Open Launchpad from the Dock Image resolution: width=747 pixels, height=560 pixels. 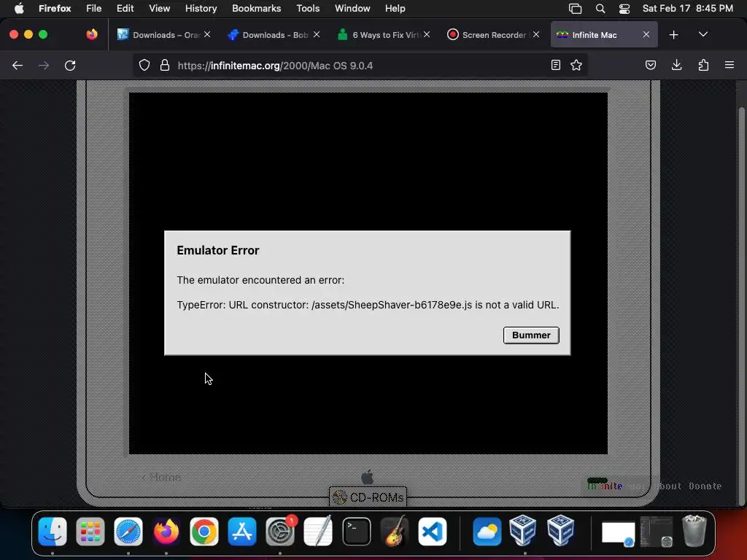(x=90, y=532)
